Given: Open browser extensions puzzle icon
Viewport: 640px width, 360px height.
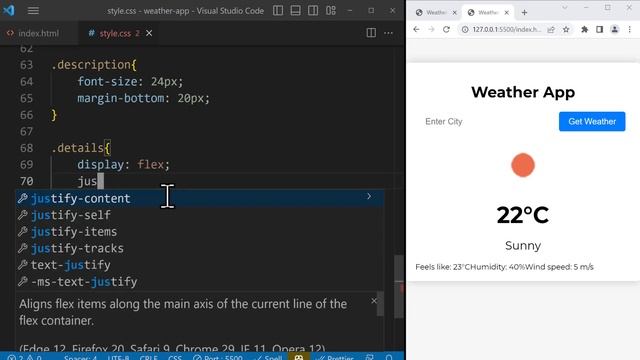Looking at the screenshot, I should point(584,29).
